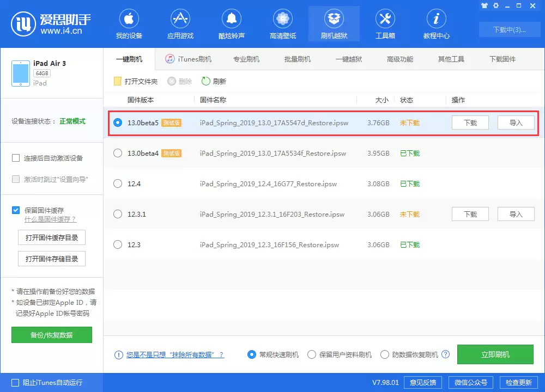Open the 刷机越狱 flash and jailbreak section
Screen dimensions: 545x392
point(334,24)
